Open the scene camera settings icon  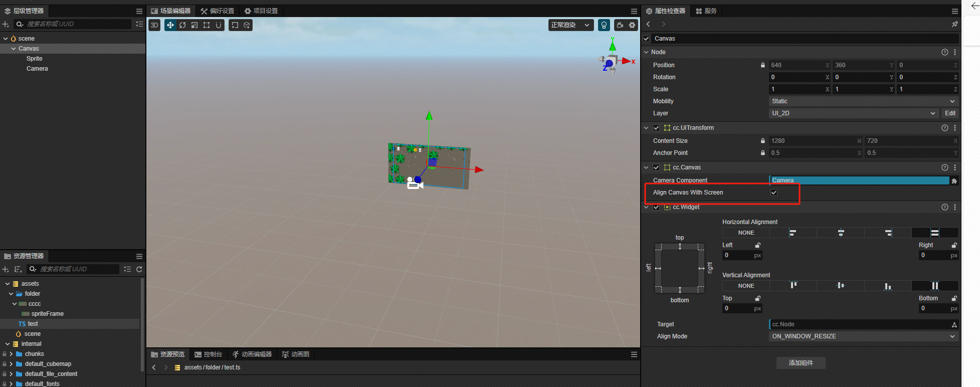620,25
